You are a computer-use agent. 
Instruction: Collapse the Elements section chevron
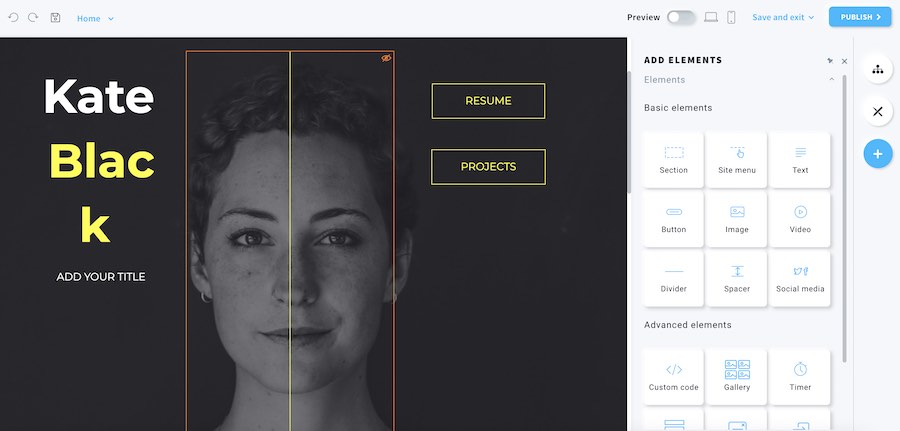tap(832, 80)
